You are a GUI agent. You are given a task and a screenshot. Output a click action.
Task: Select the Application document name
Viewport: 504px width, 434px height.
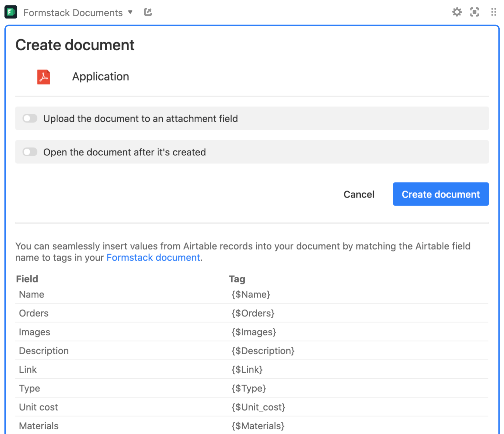click(x=101, y=77)
